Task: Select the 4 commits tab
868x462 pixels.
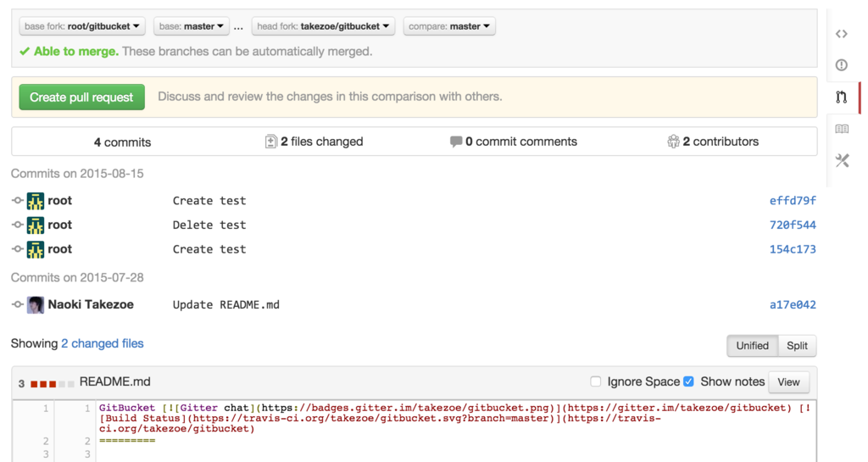Action: click(x=122, y=142)
